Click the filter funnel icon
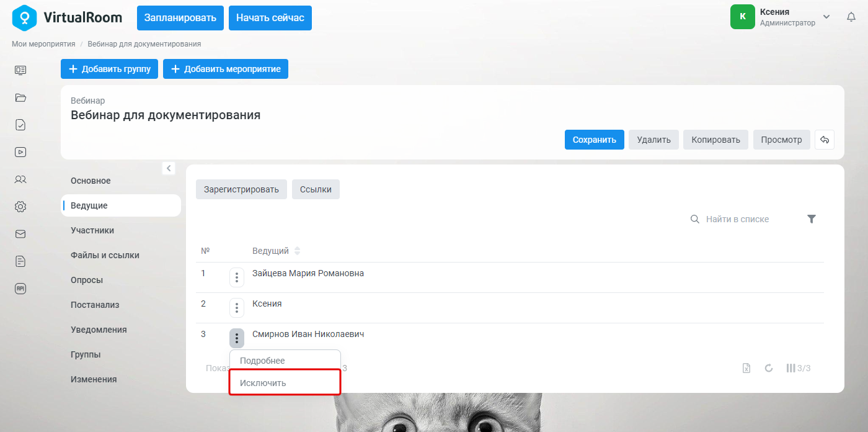Image resolution: width=868 pixels, height=432 pixels. point(812,219)
